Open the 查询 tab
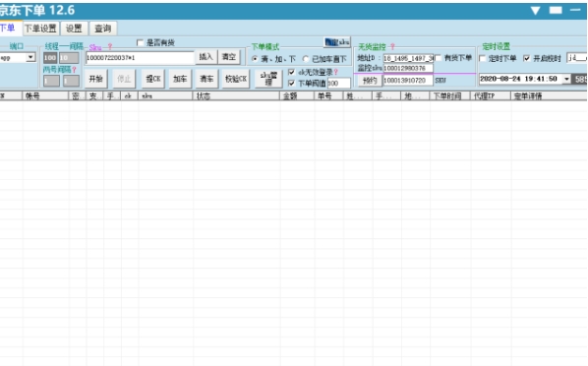 click(102, 29)
